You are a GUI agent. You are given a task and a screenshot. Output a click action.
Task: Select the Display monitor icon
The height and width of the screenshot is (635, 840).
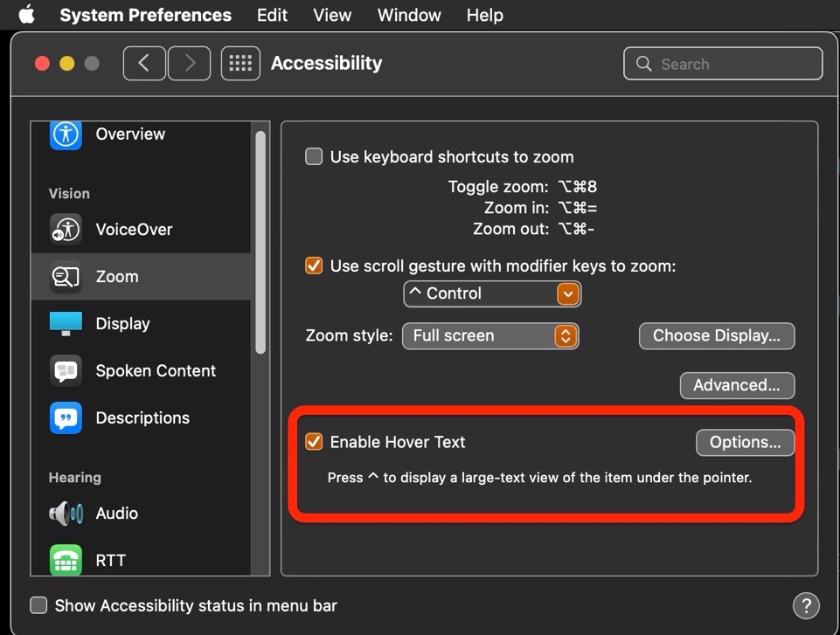click(x=66, y=323)
